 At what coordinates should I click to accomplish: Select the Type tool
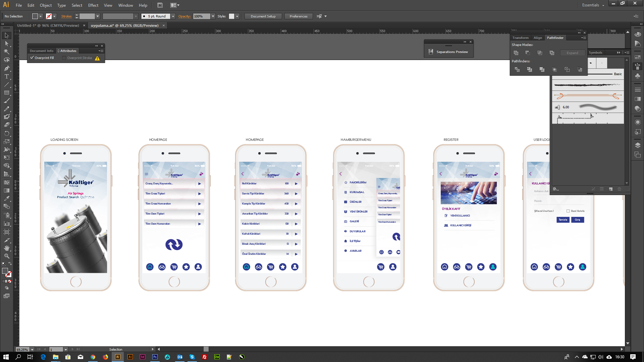[6, 76]
